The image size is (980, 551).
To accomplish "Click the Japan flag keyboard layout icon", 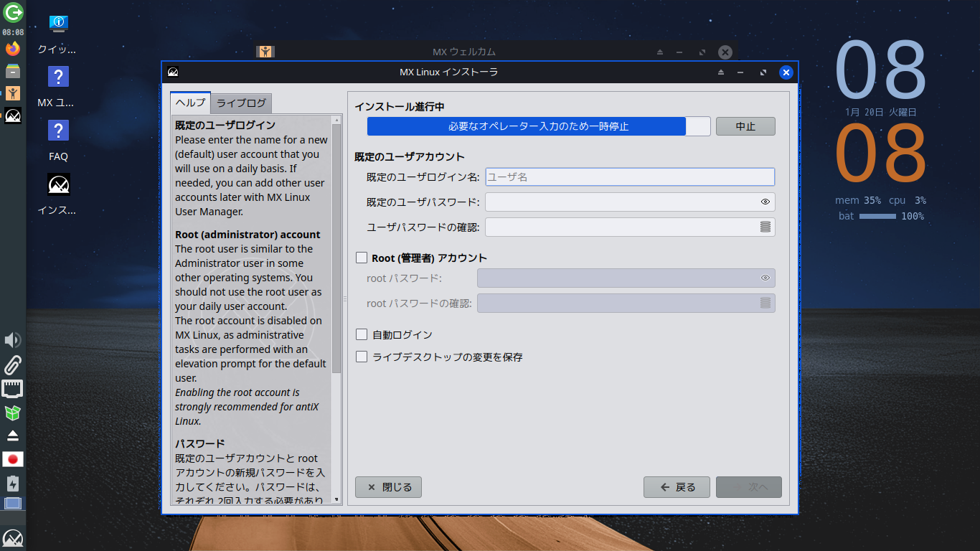I will coord(13,459).
